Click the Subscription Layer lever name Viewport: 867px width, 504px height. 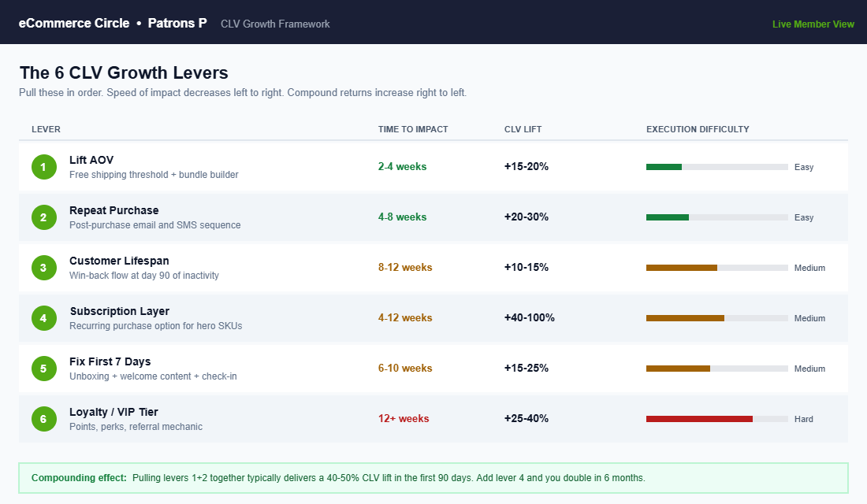coord(120,311)
